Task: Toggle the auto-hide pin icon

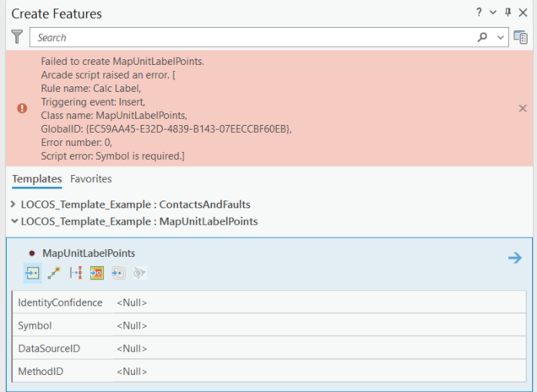Action: 508,13
